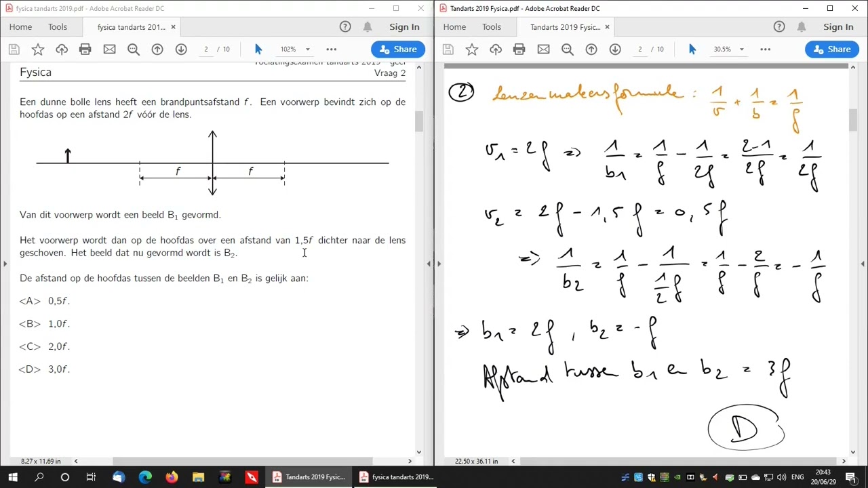Page number field in left window
The image size is (868, 488).
[205, 49]
